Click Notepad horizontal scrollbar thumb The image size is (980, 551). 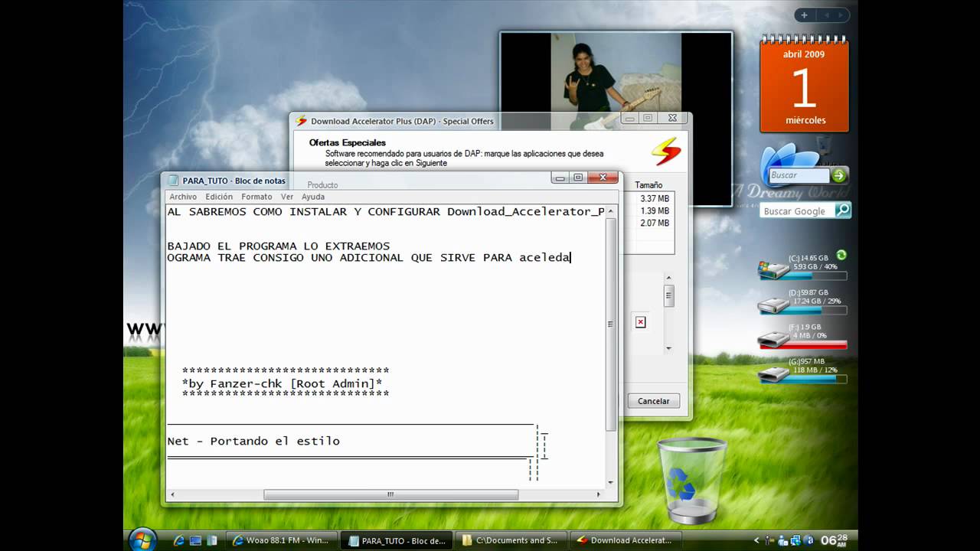[x=390, y=494]
